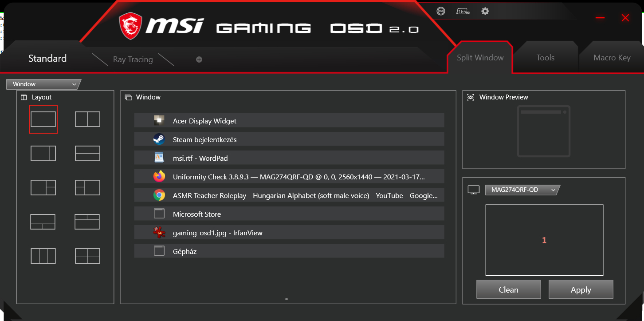Select layout with top pane and two bottom panes
644x321 pixels.
(43, 222)
